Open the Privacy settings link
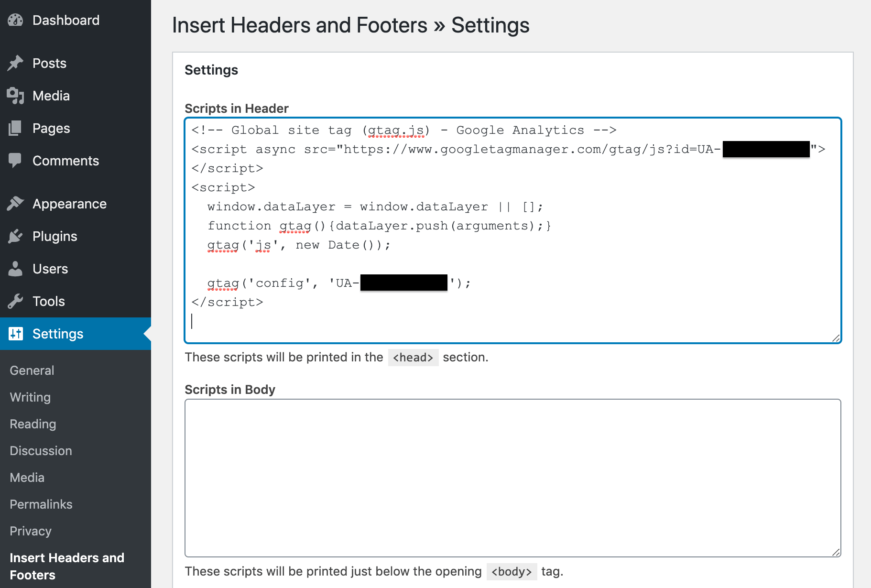This screenshot has height=588, width=871. 31,531
